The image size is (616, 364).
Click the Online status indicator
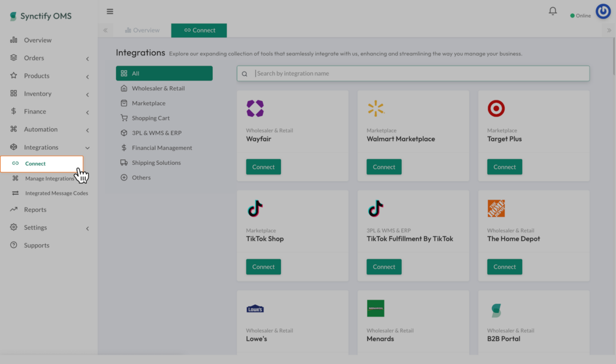(581, 16)
